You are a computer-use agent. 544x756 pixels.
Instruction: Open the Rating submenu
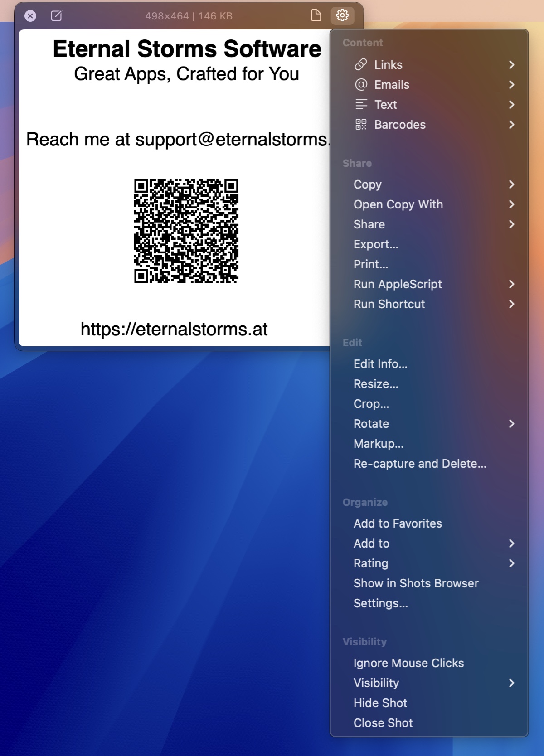pos(429,563)
